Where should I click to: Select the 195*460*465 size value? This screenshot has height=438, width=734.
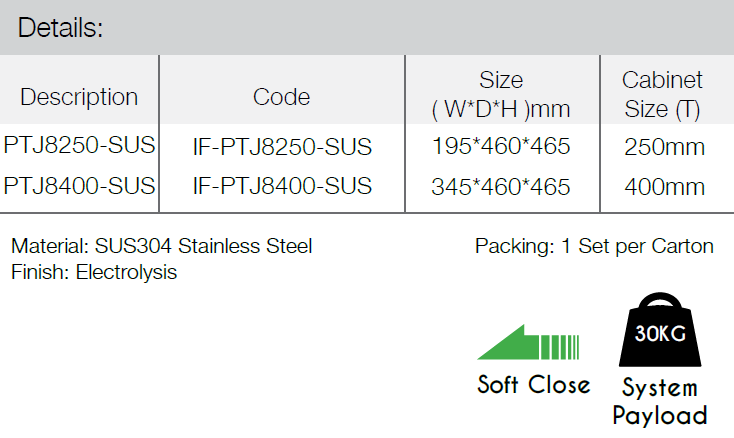coord(501,147)
